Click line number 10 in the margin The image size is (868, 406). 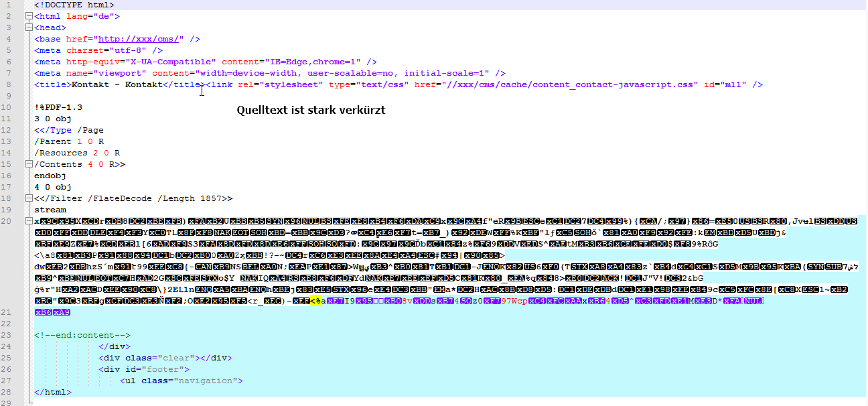(x=7, y=107)
